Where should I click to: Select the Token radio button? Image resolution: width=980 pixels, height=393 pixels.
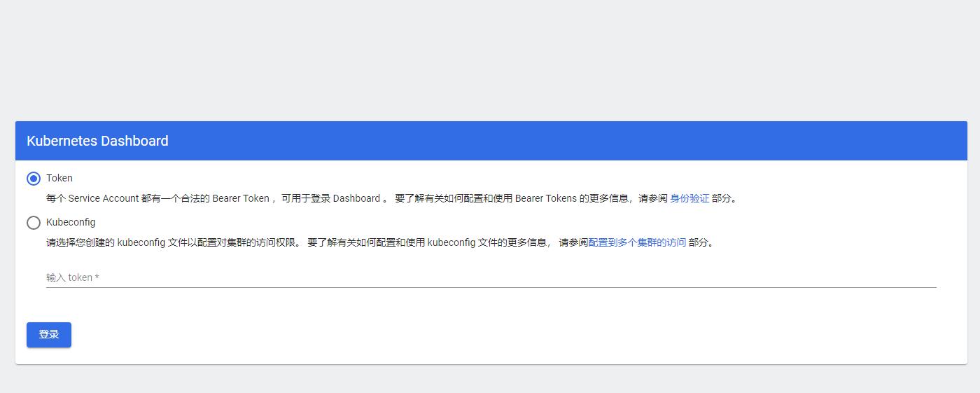(34, 179)
